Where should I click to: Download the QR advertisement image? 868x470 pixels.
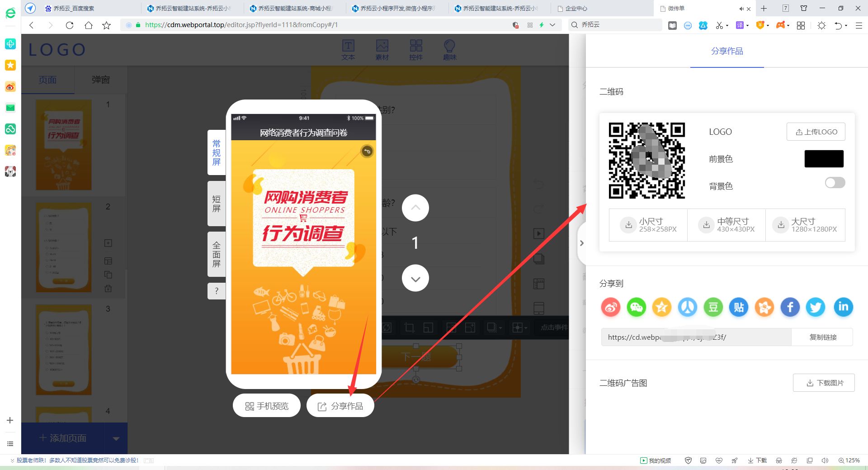tap(824, 383)
